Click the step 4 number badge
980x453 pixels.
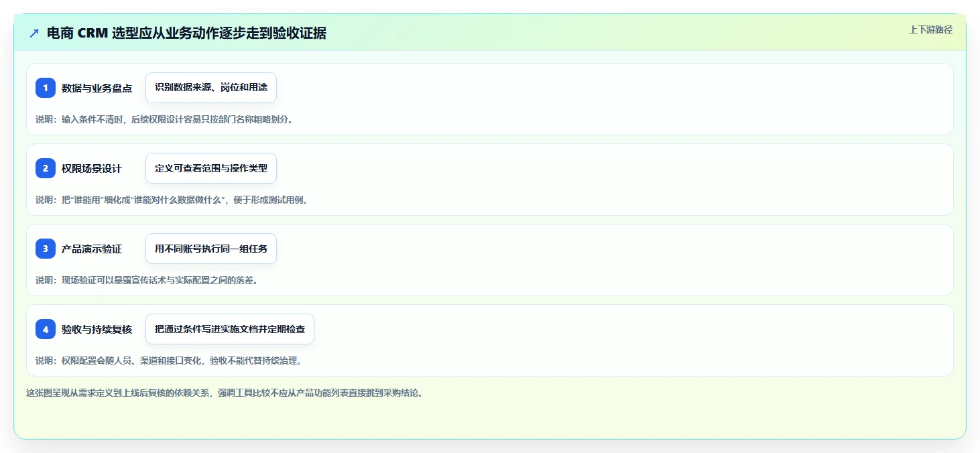[x=46, y=329]
